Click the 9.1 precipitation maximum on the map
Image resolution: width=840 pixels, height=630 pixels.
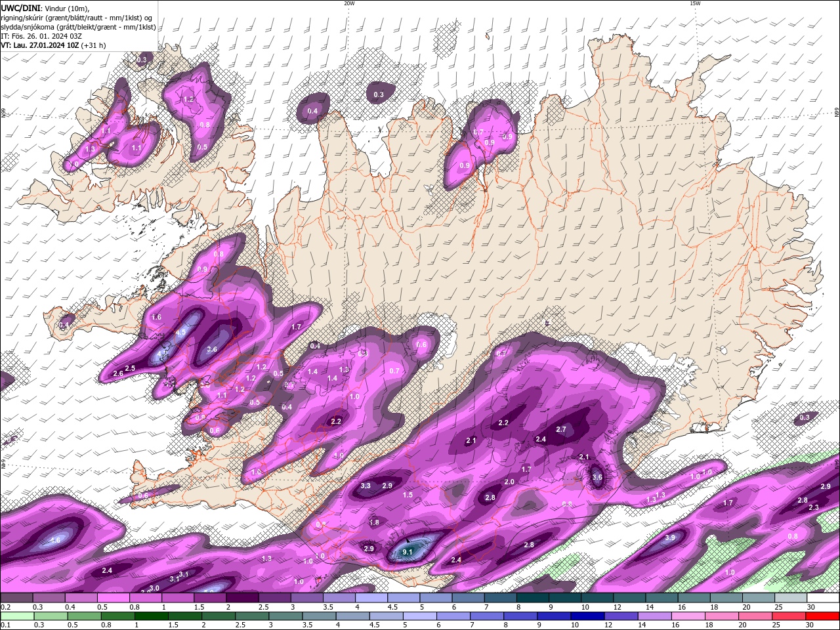tap(407, 552)
